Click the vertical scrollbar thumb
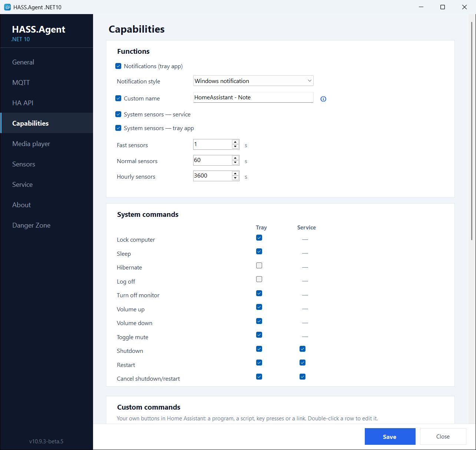The width and height of the screenshot is (476, 450). 472,131
